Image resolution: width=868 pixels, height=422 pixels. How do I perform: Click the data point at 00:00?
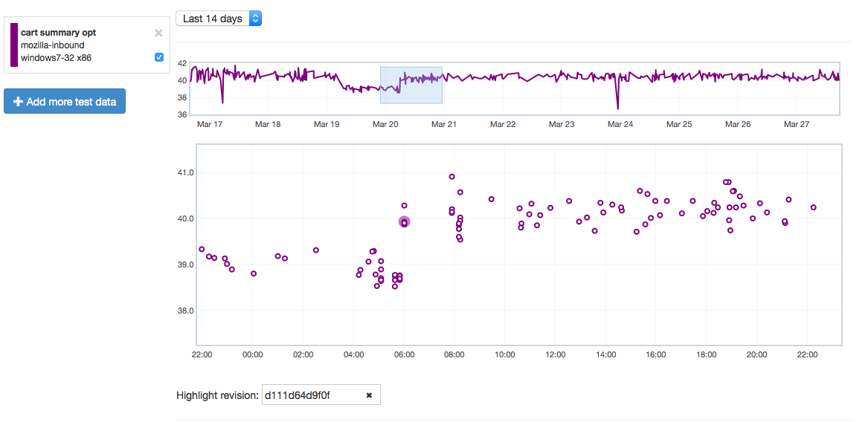254,273
